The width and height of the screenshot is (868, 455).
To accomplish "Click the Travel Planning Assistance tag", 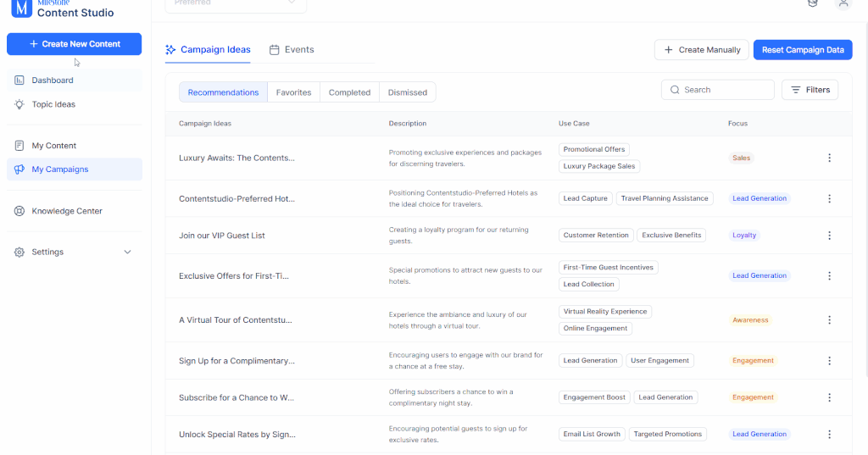I will coord(665,198).
